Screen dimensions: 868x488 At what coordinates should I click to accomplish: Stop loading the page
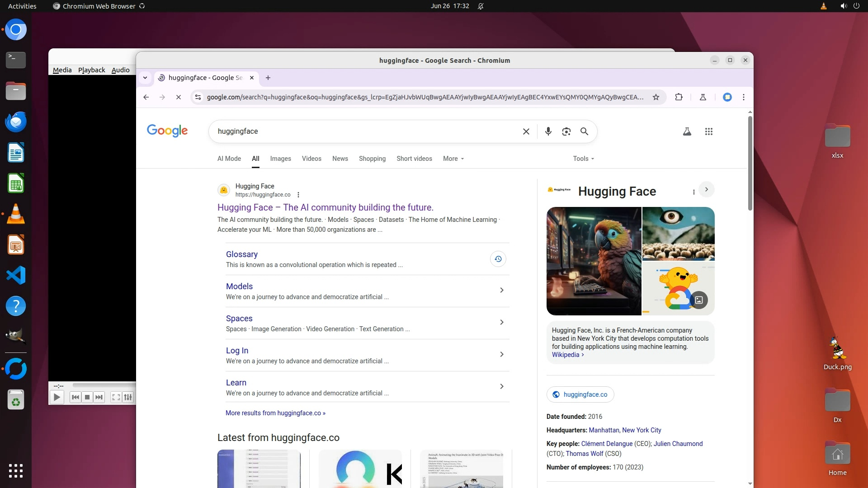pos(179,97)
